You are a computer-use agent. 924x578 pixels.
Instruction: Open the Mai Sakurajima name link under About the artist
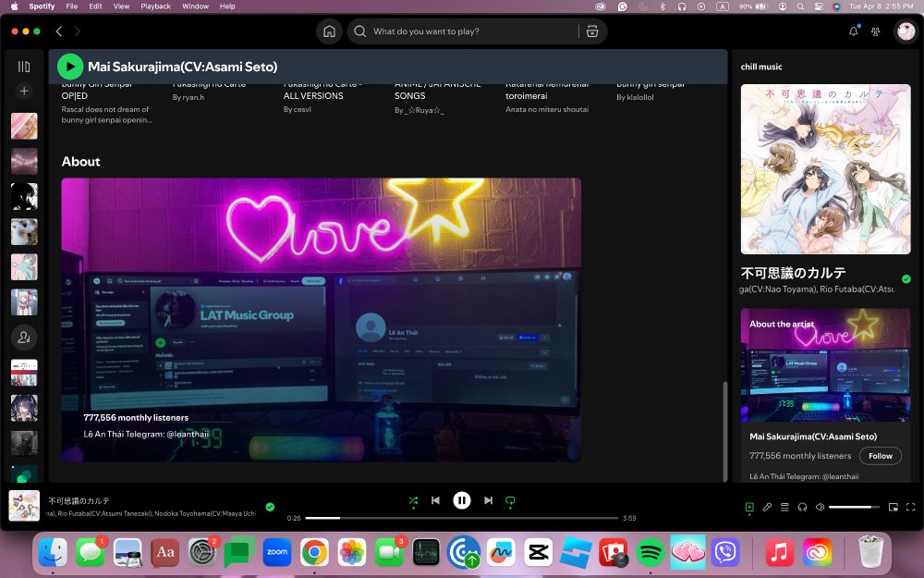tap(812, 437)
